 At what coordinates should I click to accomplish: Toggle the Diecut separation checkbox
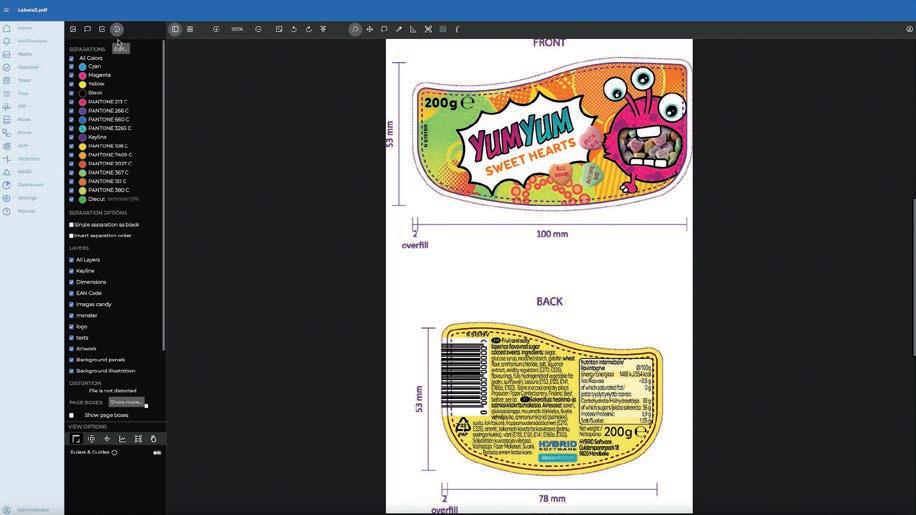click(x=71, y=199)
